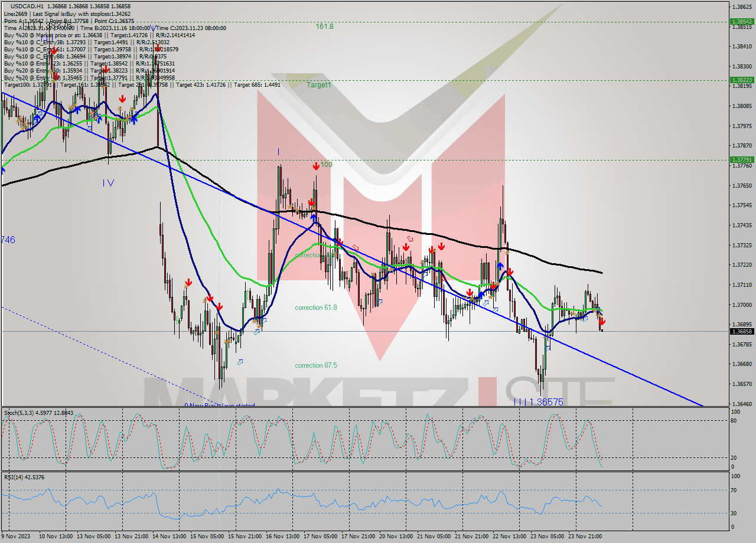The image size is (756, 543).
Task: Select the green "Target1" text label
Action: (x=319, y=84)
